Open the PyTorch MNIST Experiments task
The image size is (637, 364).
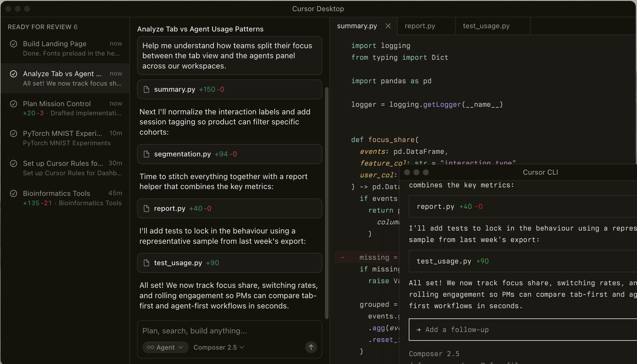click(x=65, y=138)
